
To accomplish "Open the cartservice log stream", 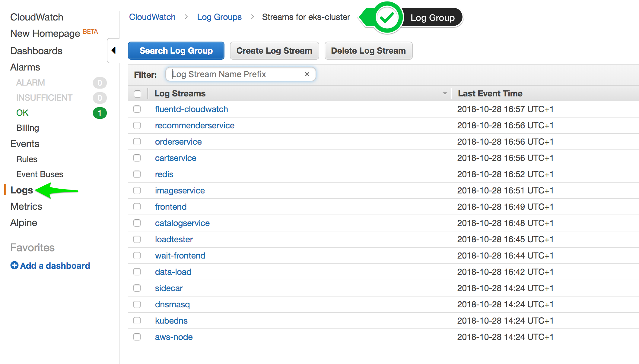I will click(x=176, y=158).
